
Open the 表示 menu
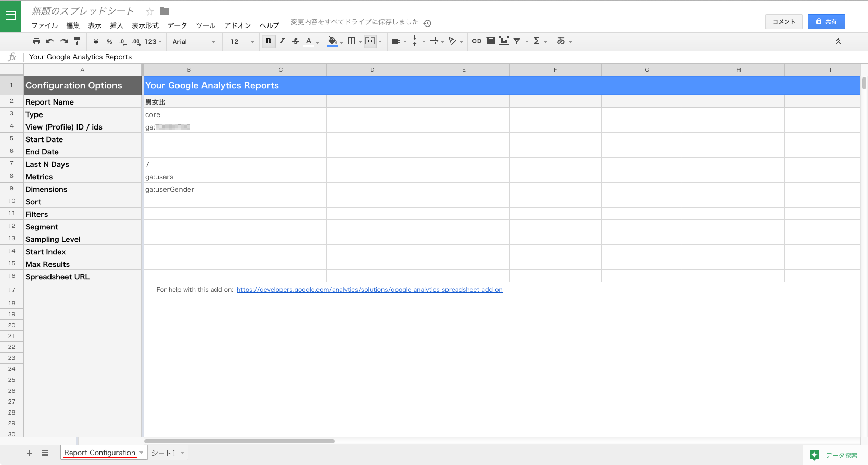[95, 25]
